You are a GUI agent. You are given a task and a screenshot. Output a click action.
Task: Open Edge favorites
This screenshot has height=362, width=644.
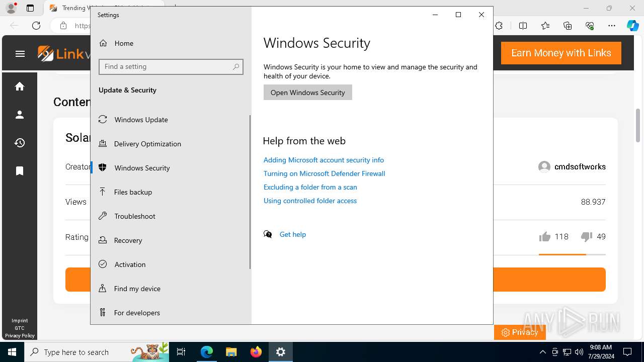[x=545, y=26]
